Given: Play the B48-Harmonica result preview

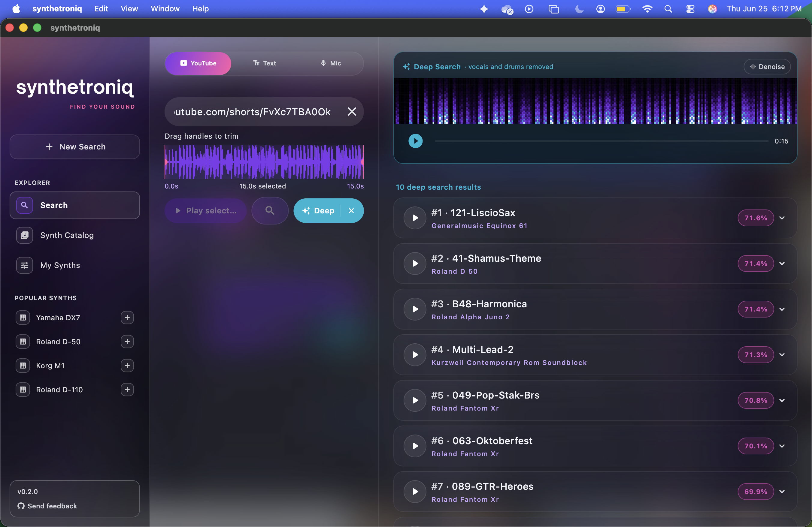Looking at the screenshot, I should (415, 309).
